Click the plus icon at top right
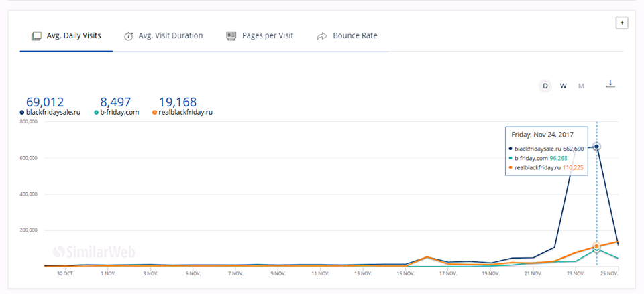644x294 pixels. pyautogui.click(x=622, y=23)
